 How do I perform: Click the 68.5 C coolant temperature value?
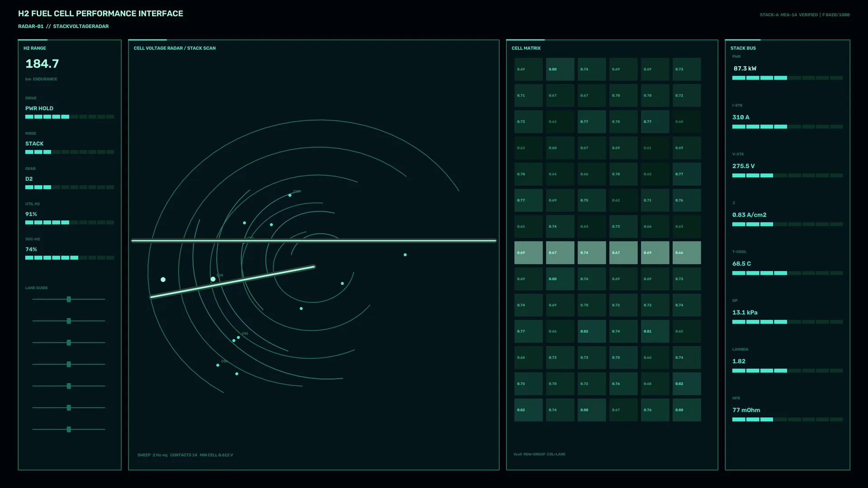pyautogui.click(x=742, y=264)
